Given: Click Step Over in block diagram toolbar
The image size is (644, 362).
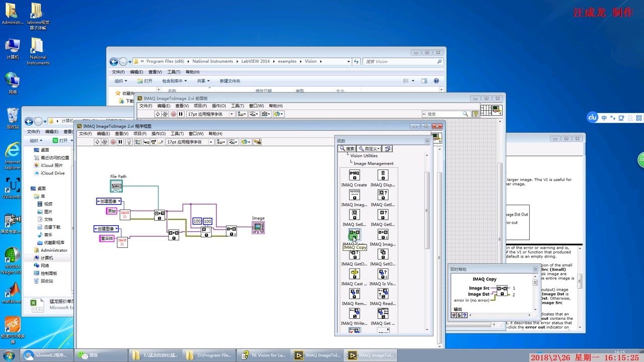Looking at the screenshot, I should click(153, 142).
